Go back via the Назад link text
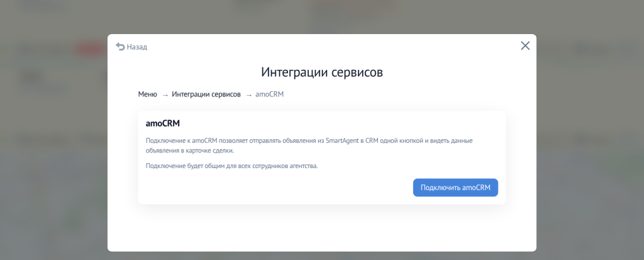The image size is (644, 260). coord(136,47)
